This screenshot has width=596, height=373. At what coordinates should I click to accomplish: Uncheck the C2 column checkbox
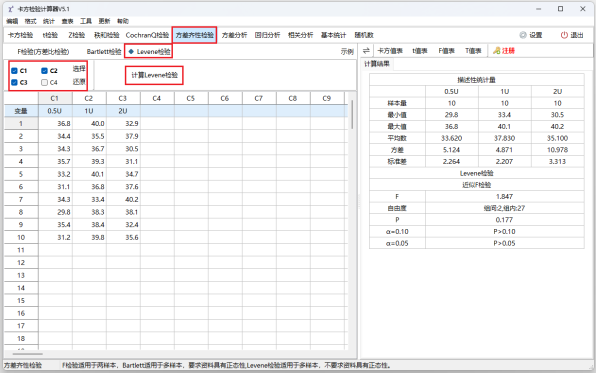[44, 71]
